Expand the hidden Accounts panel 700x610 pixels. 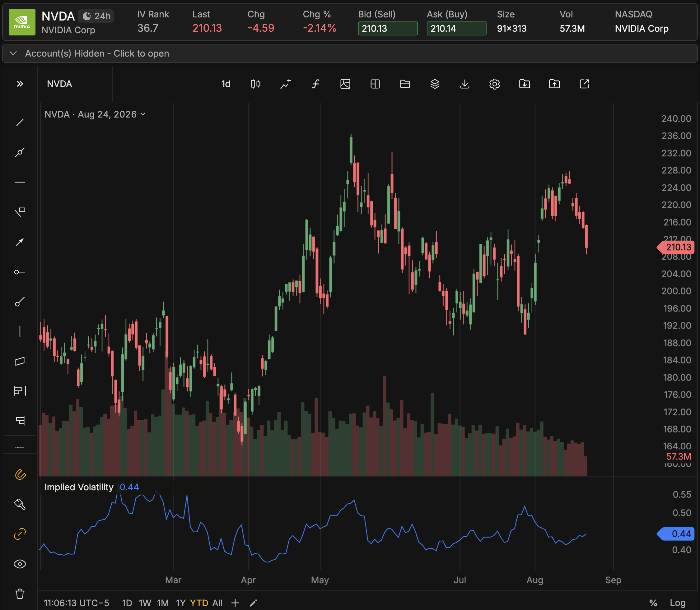pos(350,53)
